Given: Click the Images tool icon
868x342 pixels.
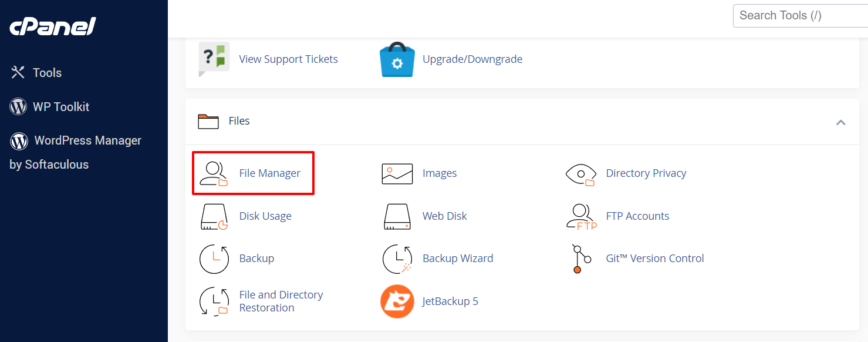Looking at the screenshot, I should (397, 173).
